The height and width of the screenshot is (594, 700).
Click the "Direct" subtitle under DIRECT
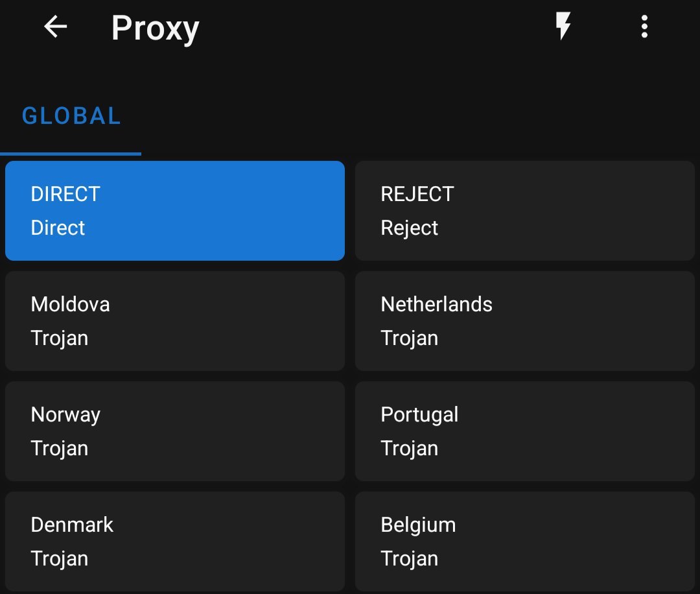click(x=58, y=228)
